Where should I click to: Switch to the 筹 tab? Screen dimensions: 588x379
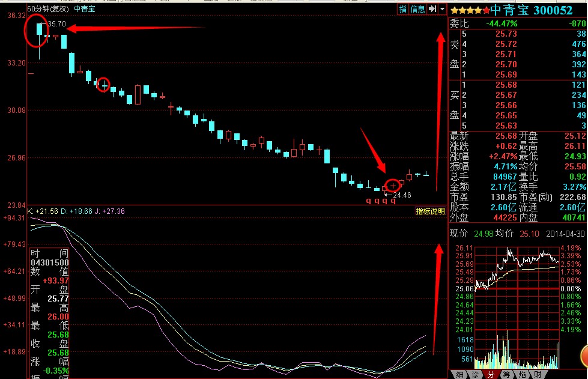tap(506, 375)
